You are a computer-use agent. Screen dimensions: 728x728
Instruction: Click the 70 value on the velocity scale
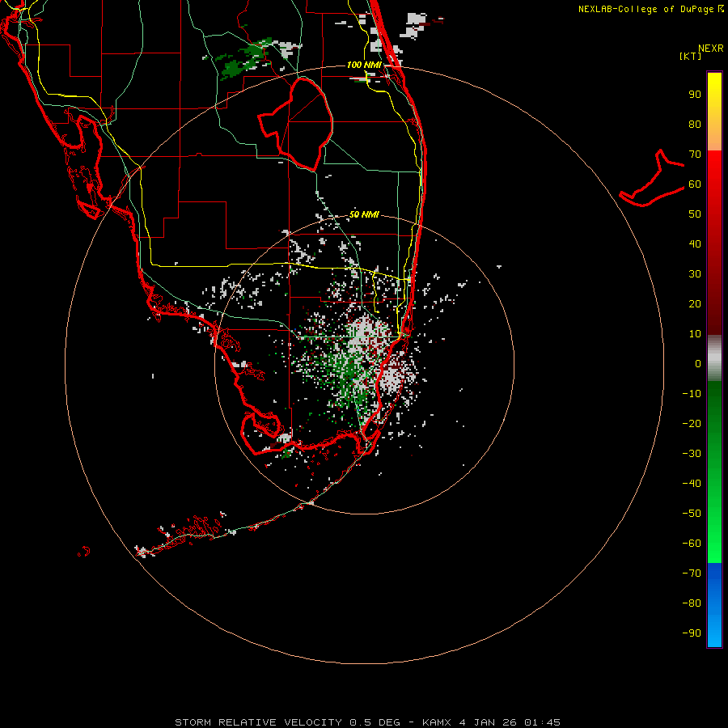pos(695,154)
